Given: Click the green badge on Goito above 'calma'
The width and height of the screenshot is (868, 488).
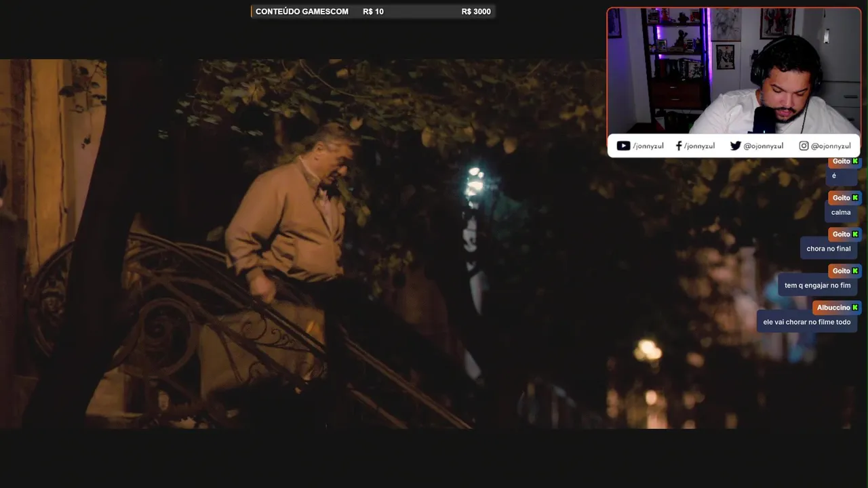Looking at the screenshot, I should 855,198.
